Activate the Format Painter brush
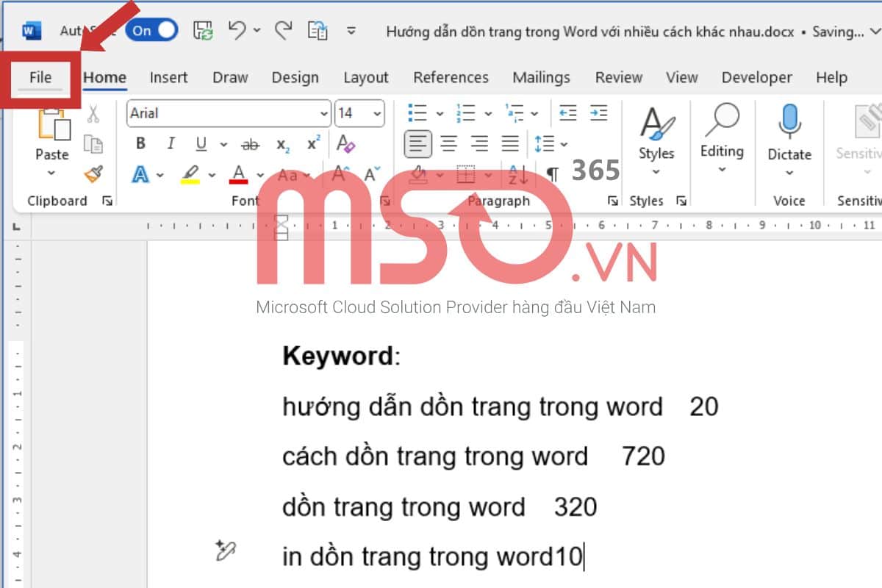This screenshot has height=588, width=882. (x=93, y=174)
